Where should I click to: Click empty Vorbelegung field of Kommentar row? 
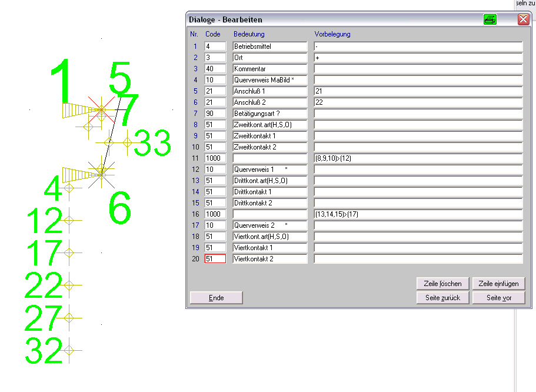418,69
